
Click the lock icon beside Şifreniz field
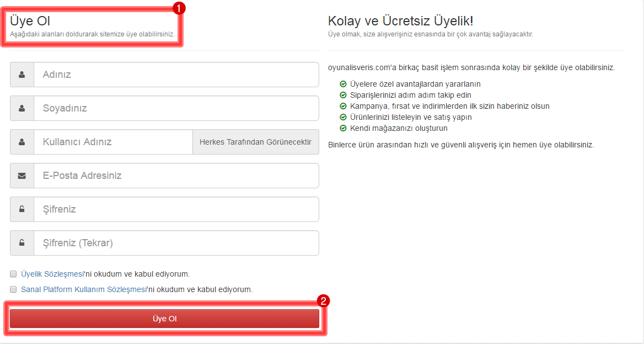[x=22, y=209]
